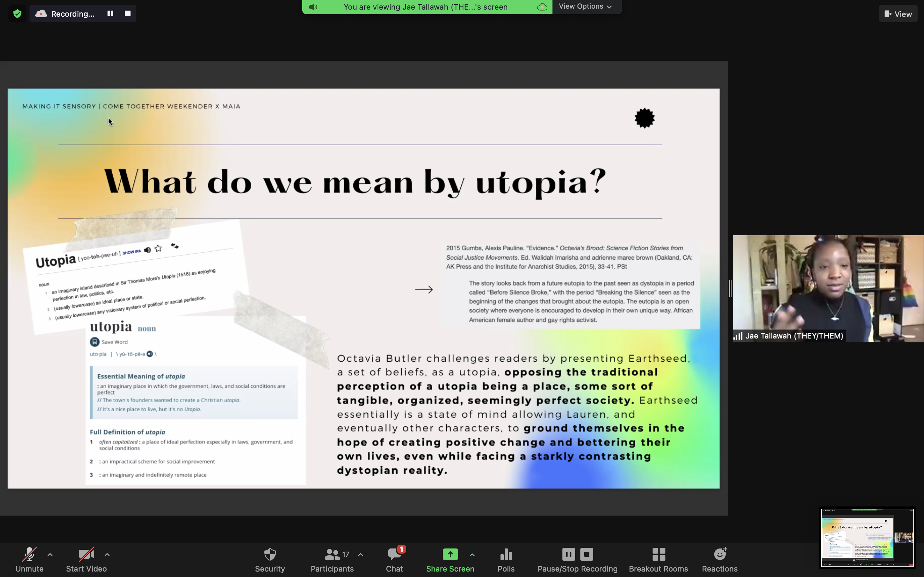
Task: Stop recording using top-left square button
Action: [x=127, y=13]
